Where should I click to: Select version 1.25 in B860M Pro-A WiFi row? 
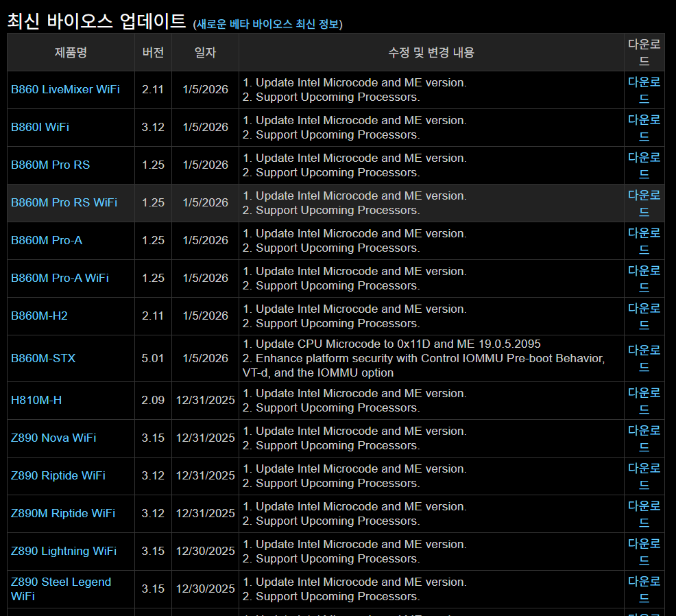(x=153, y=279)
